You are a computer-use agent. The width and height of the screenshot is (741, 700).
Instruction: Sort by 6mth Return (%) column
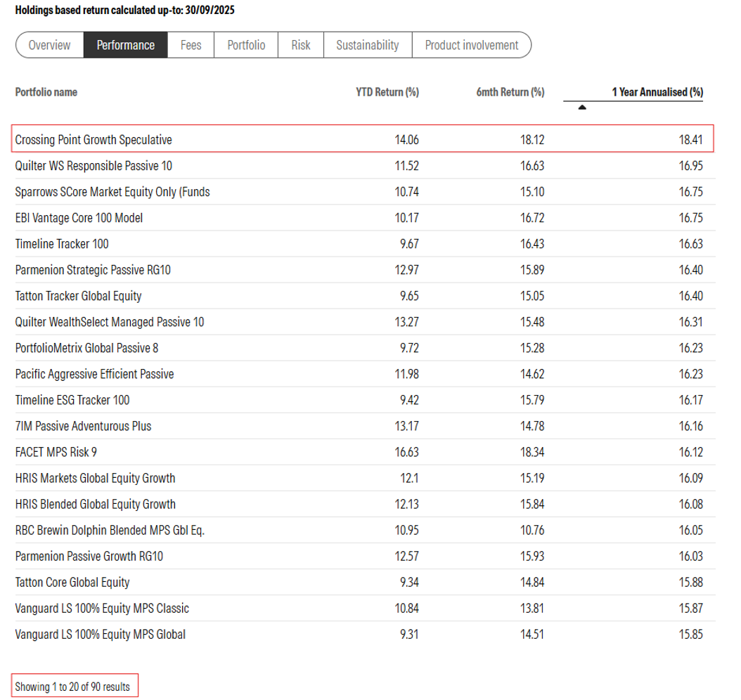coord(510,92)
